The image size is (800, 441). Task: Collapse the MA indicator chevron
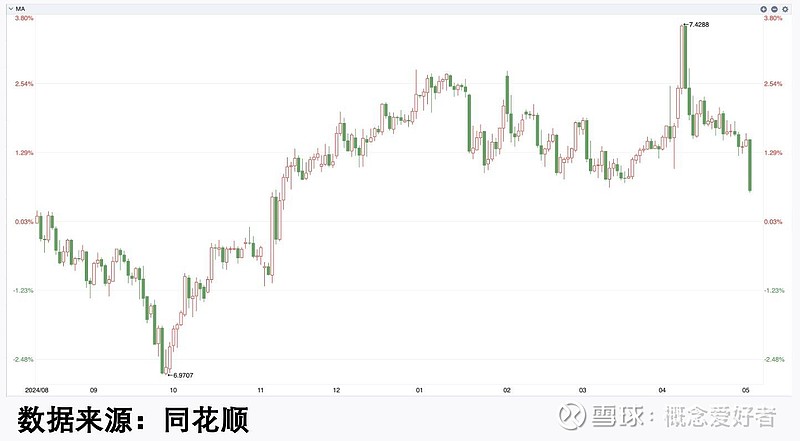pyautogui.click(x=7, y=8)
